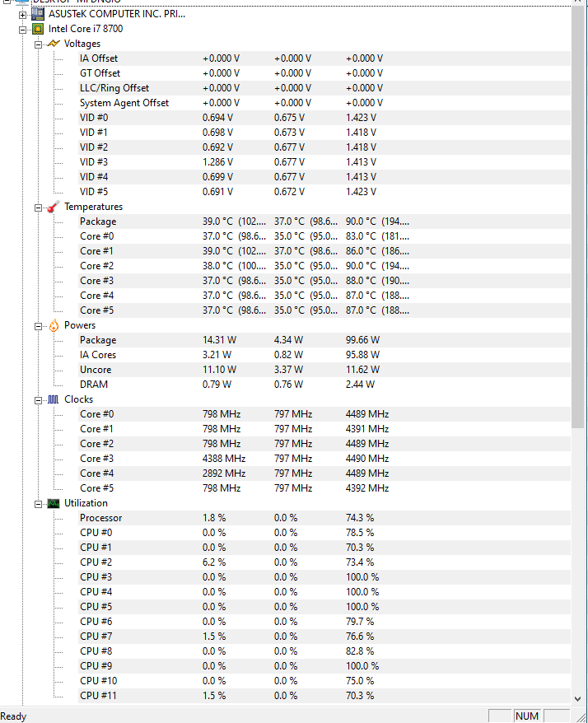Select the Temperatures label
This screenshot has height=723, width=588.
(93, 207)
